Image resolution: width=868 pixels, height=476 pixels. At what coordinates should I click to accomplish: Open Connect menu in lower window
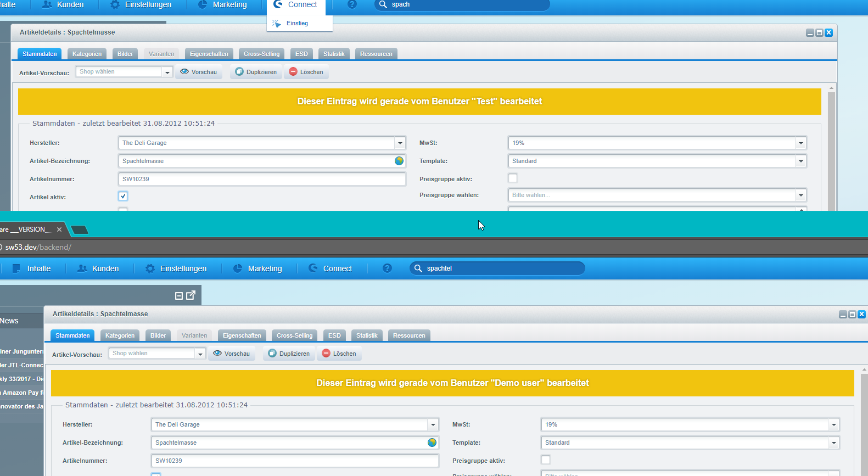point(331,268)
